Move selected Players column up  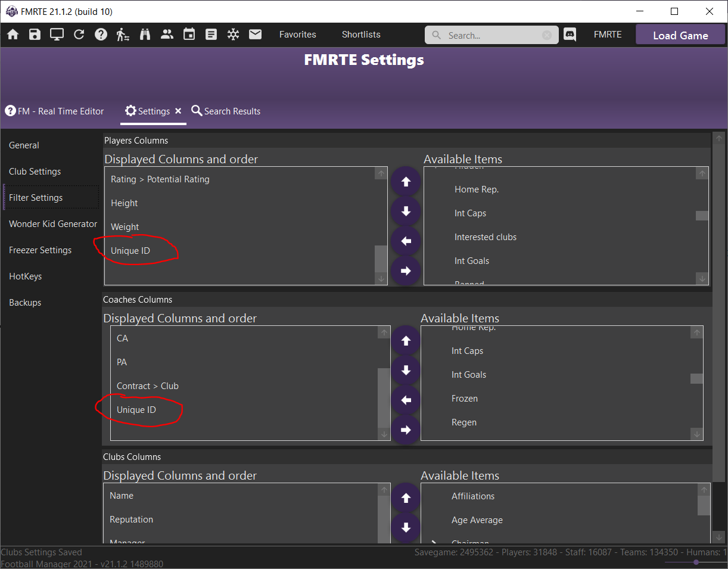tap(406, 182)
